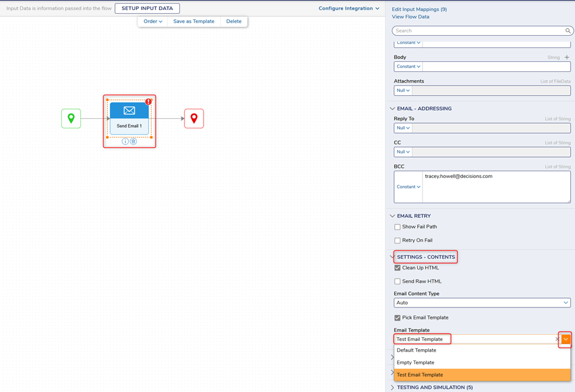
Task: Choose Empty Template from the list
Action: (415, 362)
